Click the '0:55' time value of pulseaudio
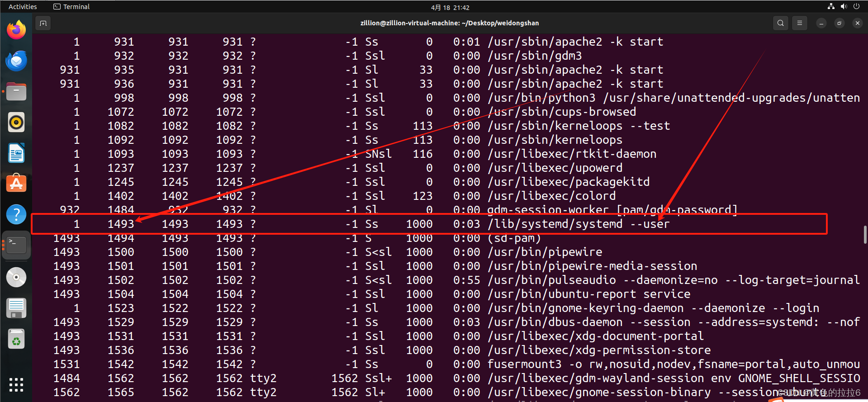 pyautogui.click(x=467, y=280)
